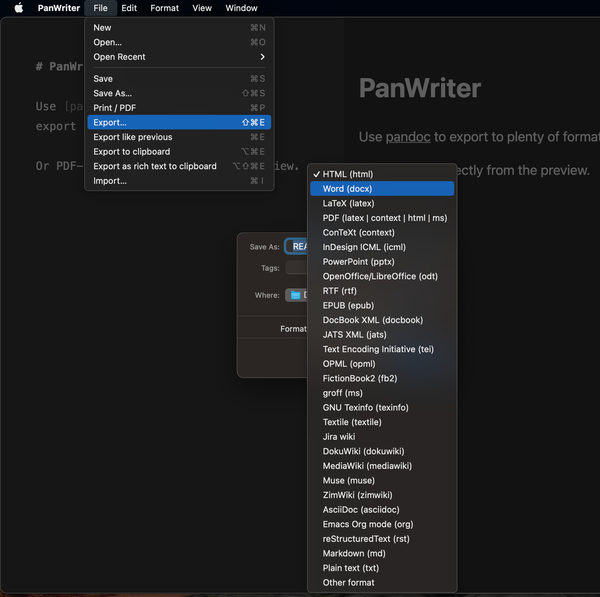Select OPML (opml) format
This screenshot has height=597, width=600.
click(382, 364)
